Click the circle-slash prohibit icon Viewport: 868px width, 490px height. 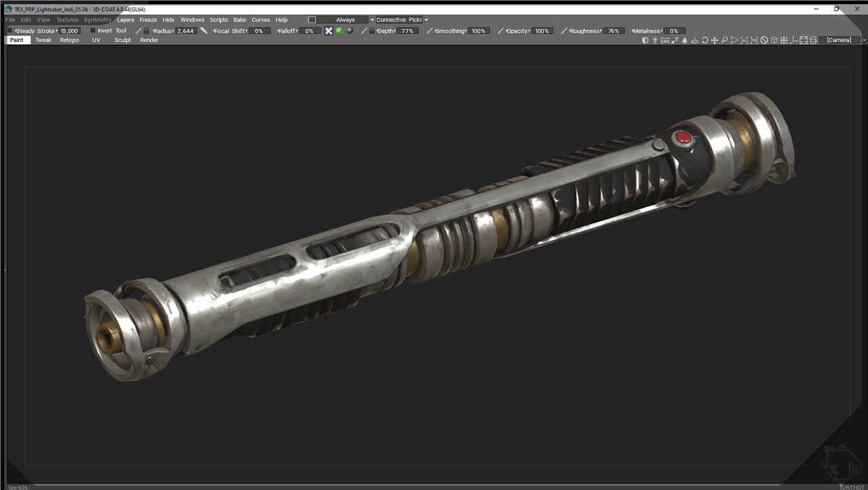(x=764, y=40)
